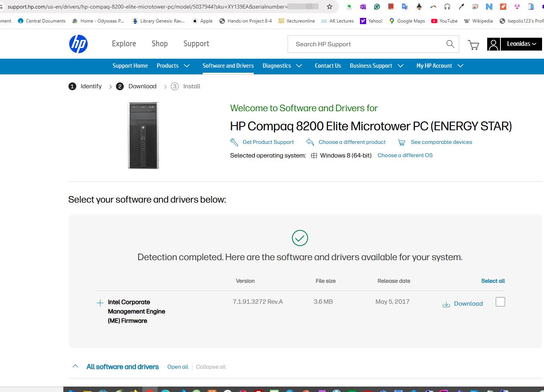Viewport: 544px width, 392px height.
Task: Click the Windows 8 (64-bit) OS icon
Action: click(314, 156)
